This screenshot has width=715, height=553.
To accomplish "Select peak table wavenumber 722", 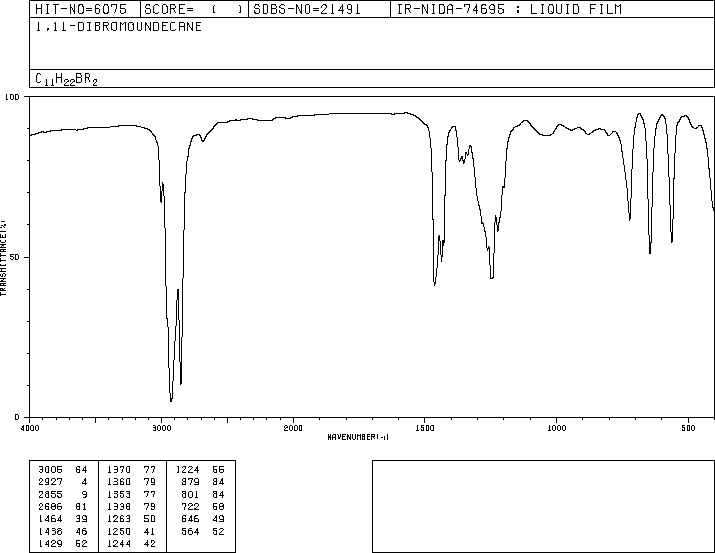I will (x=190, y=506).
